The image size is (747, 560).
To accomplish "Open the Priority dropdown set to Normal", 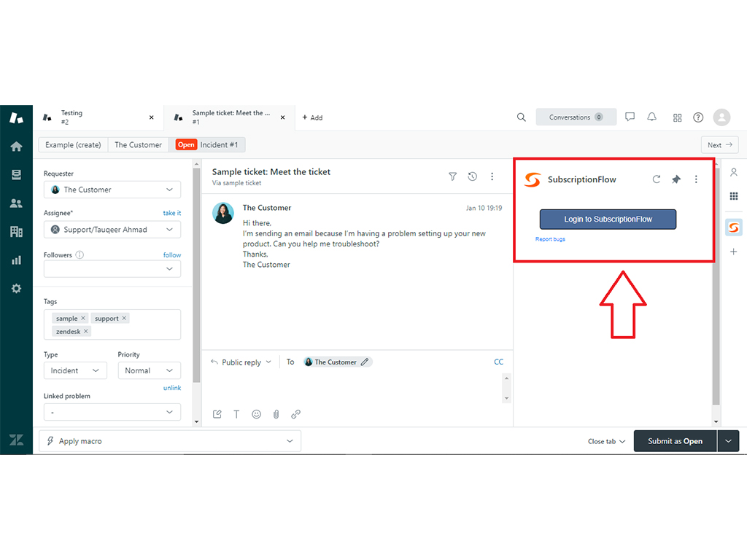I will tap(149, 370).
